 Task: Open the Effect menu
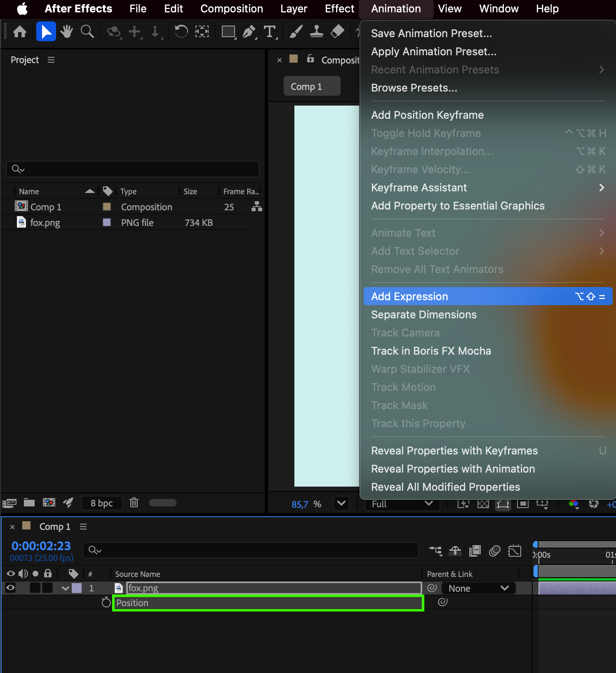tap(339, 9)
